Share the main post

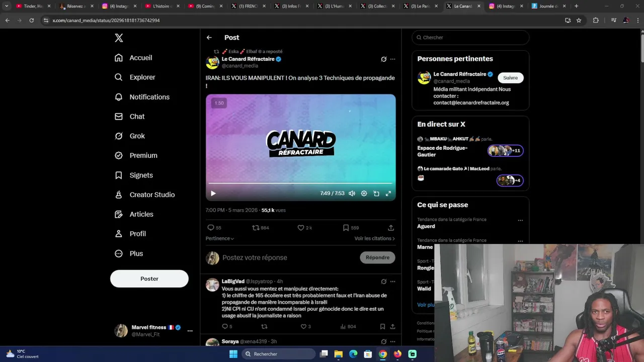click(x=390, y=228)
